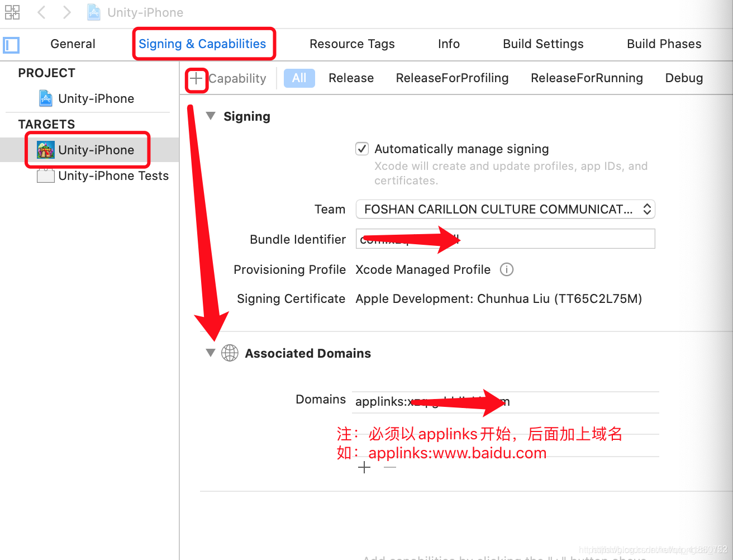Screen dimensions: 733x560
Task: Select the applinks domain entry
Action: click(506, 402)
